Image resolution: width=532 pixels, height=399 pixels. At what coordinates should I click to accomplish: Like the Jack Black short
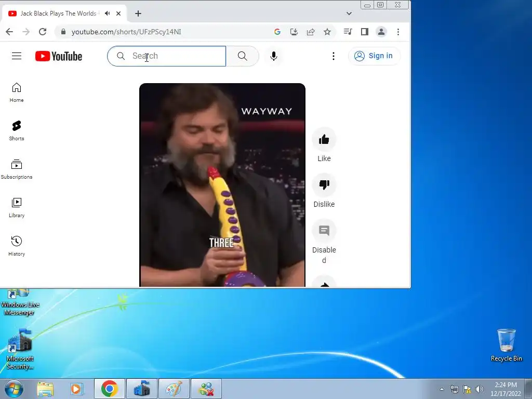click(x=324, y=139)
